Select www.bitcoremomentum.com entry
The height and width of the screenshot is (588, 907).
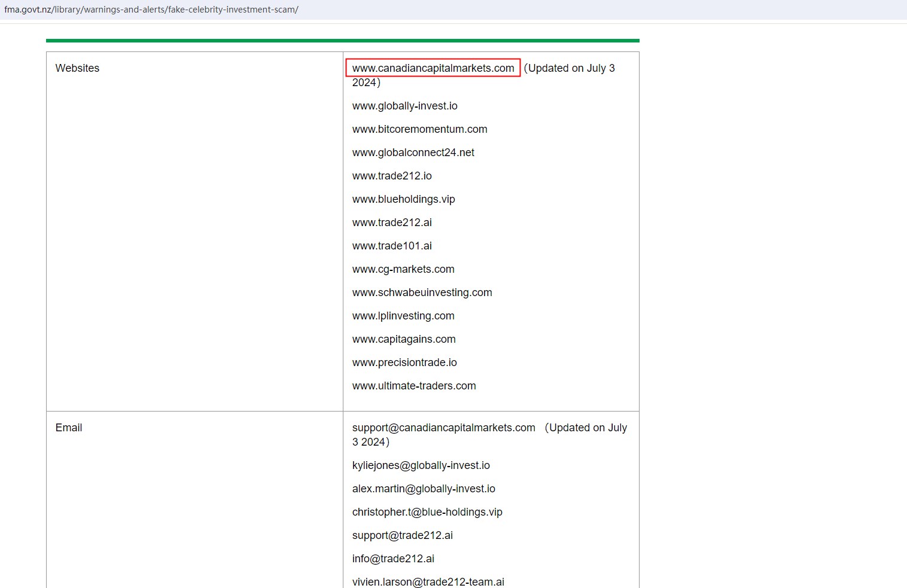(420, 129)
